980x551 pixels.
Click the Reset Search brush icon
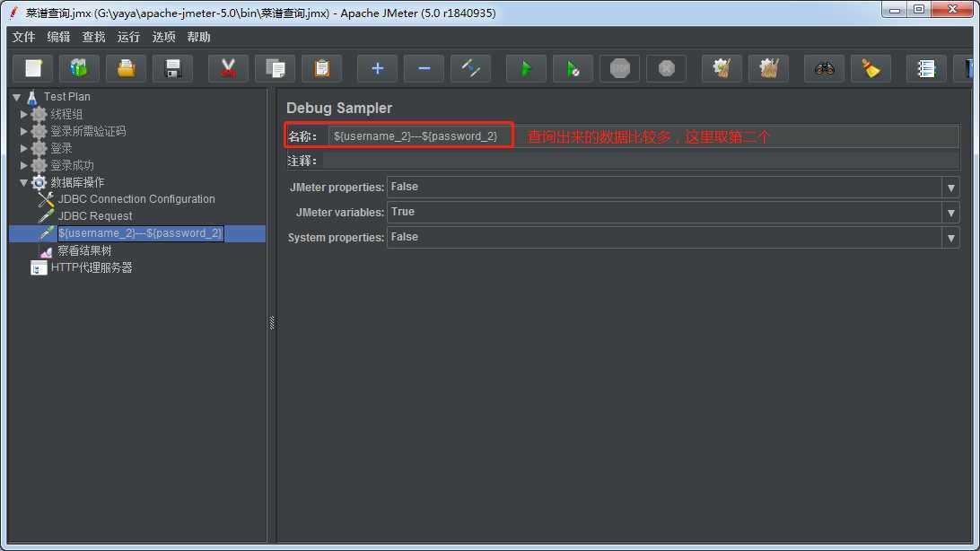point(871,68)
